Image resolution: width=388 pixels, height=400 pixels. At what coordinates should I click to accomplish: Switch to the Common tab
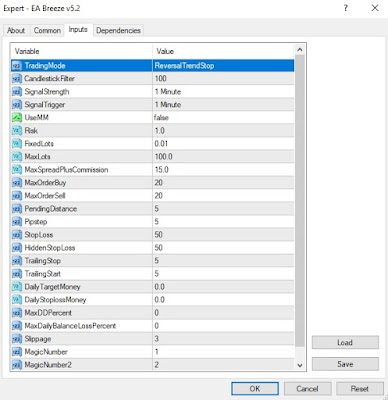point(47,31)
